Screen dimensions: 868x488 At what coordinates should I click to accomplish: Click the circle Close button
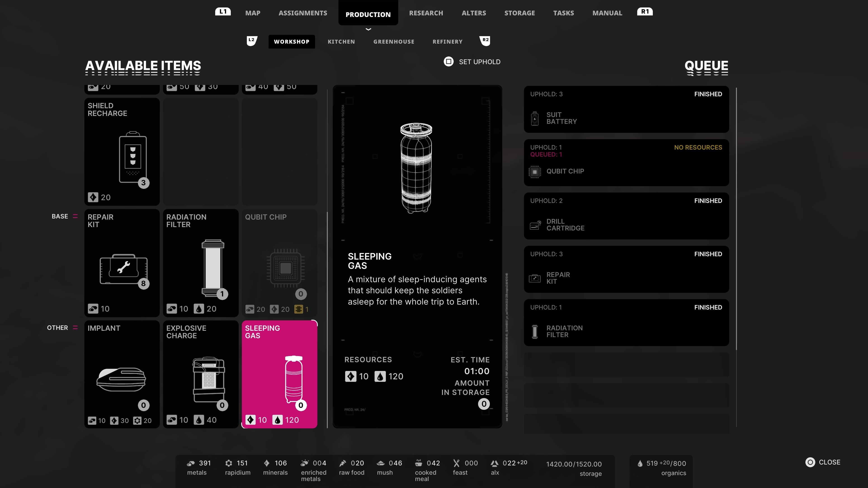pyautogui.click(x=810, y=462)
